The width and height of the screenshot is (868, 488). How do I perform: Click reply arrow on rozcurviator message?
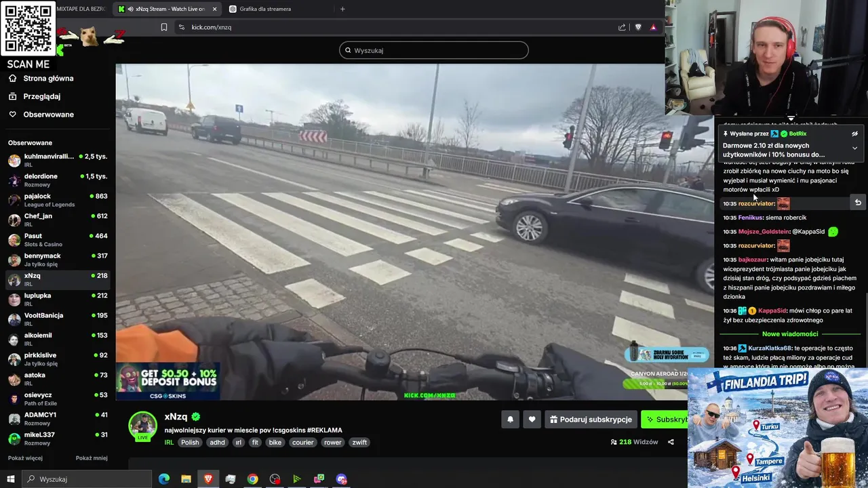coord(858,203)
